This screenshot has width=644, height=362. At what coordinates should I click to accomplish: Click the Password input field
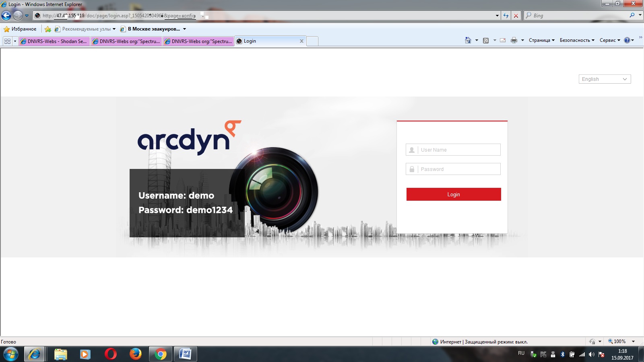pyautogui.click(x=453, y=169)
